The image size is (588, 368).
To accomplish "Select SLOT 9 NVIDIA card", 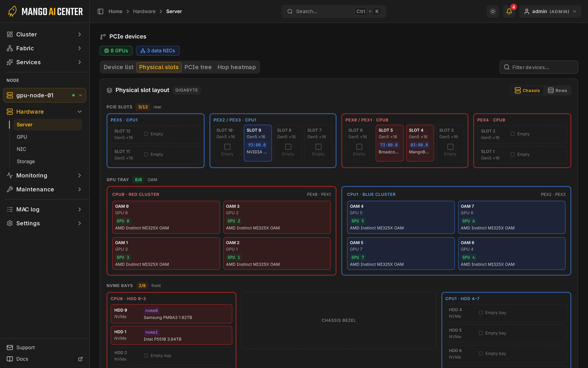I will 258,143.
